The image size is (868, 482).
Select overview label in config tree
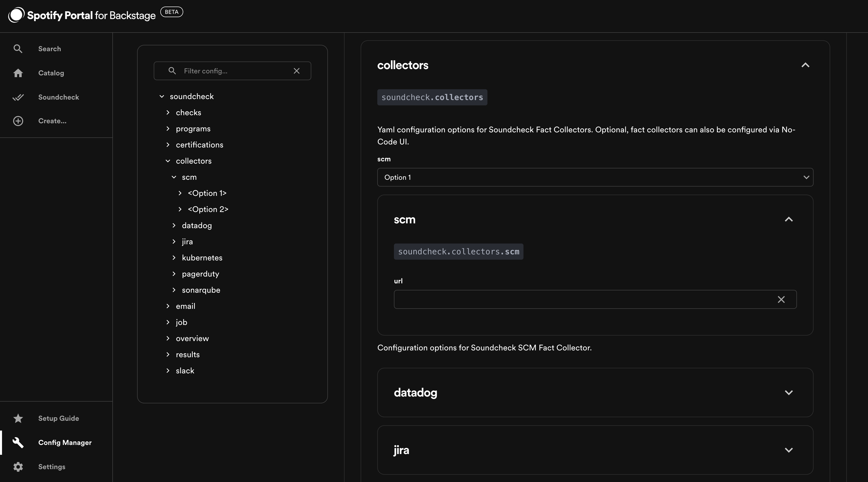click(192, 338)
